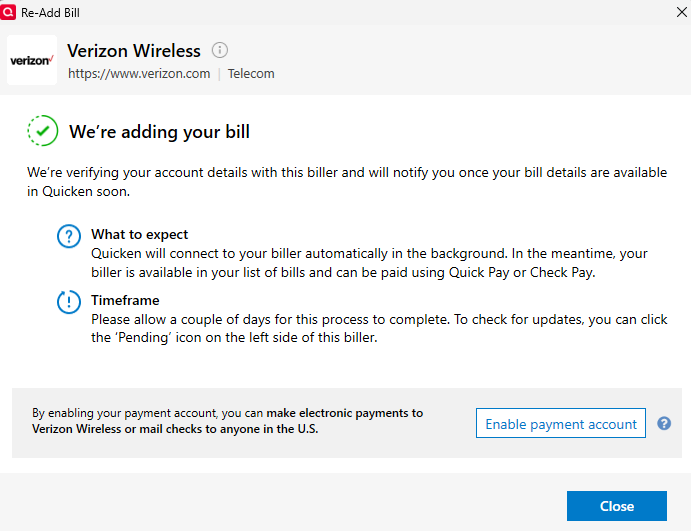
Task: Click the Timeframe pending clock icon
Action: (69, 302)
